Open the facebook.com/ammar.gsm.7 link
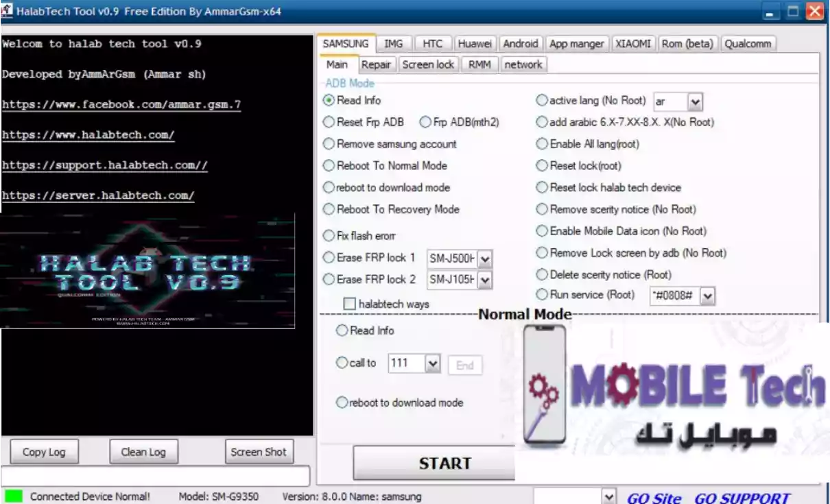This screenshot has height=504, width=830. pyautogui.click(x=121, y=105)
